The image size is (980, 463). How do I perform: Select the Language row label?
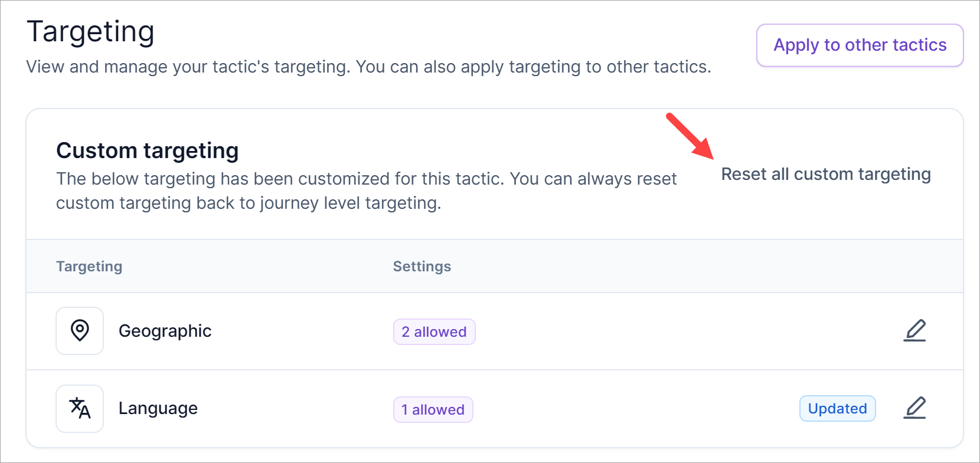158,408
